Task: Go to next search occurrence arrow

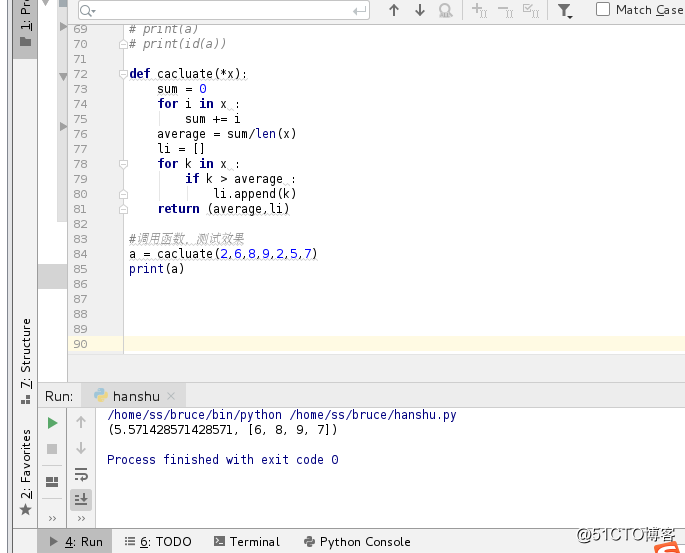Action: click(x=420, y=10)
